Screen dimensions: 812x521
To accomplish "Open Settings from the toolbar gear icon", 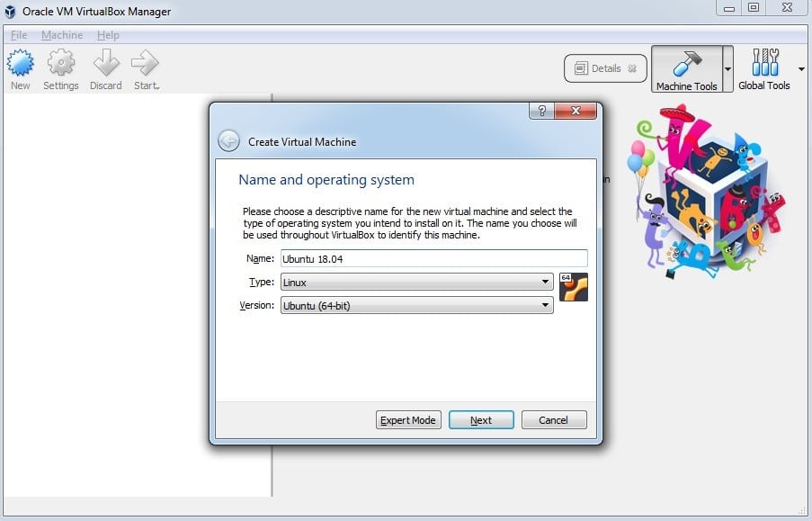I will point(60,70).
